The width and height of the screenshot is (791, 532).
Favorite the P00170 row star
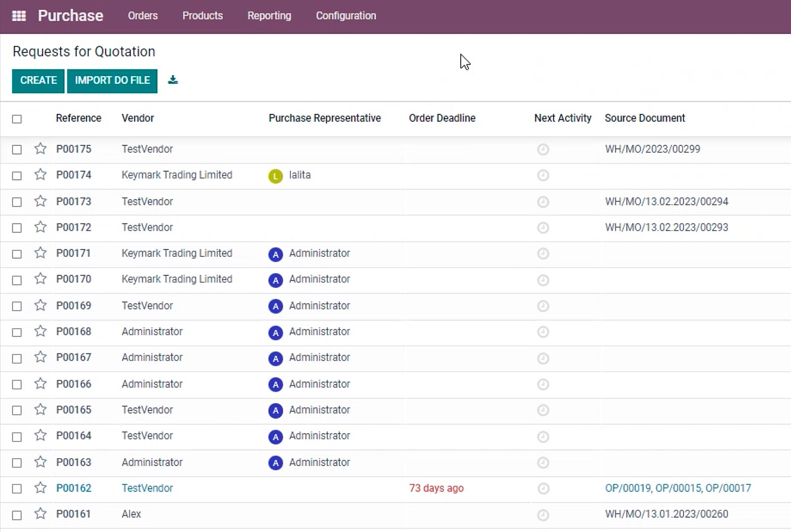(x=40, y=279)
